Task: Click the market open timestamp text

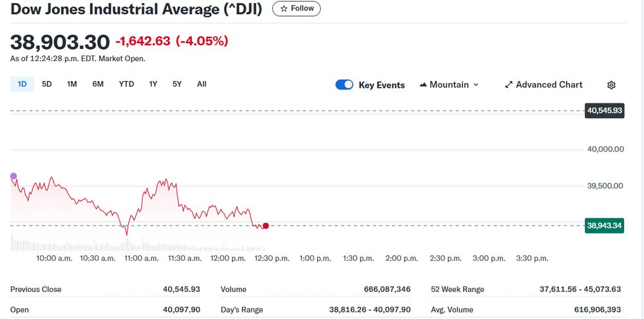Action: (78, 59)
